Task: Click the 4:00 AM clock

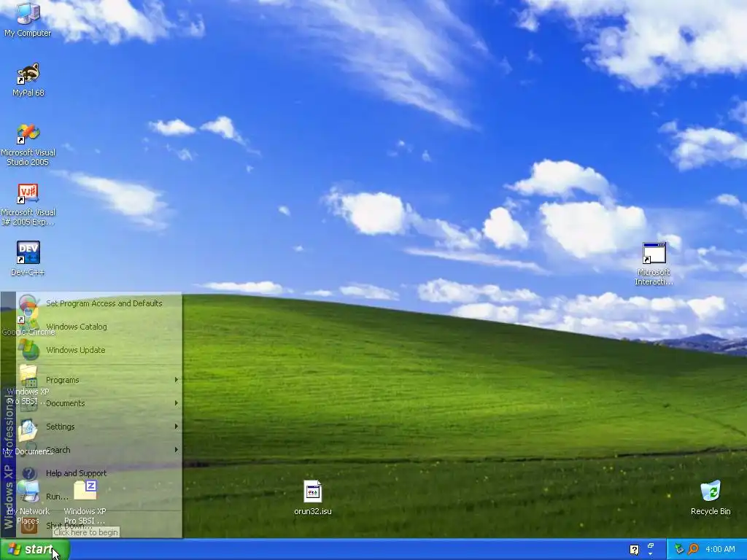Action: pyautogui.click(x=720, y=550)
